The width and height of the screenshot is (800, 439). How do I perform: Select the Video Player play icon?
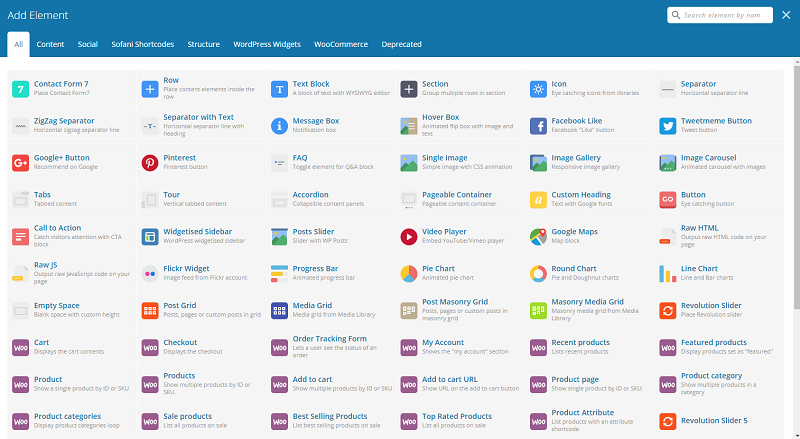(409, 237)
